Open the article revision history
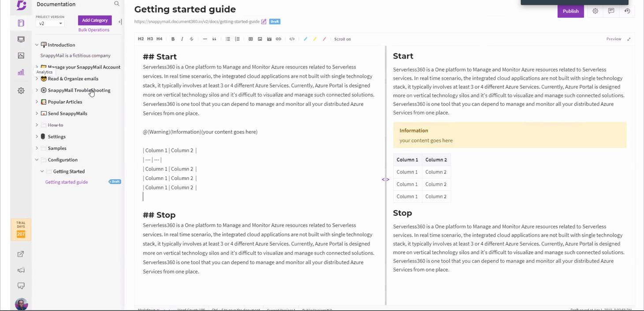The height and width of the screenshot is (311, 644). 627,11
